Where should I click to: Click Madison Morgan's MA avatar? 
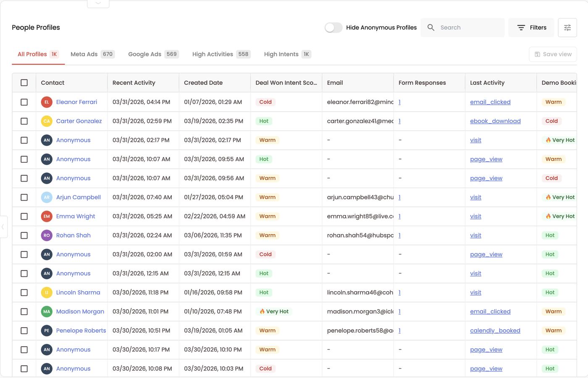47,312
